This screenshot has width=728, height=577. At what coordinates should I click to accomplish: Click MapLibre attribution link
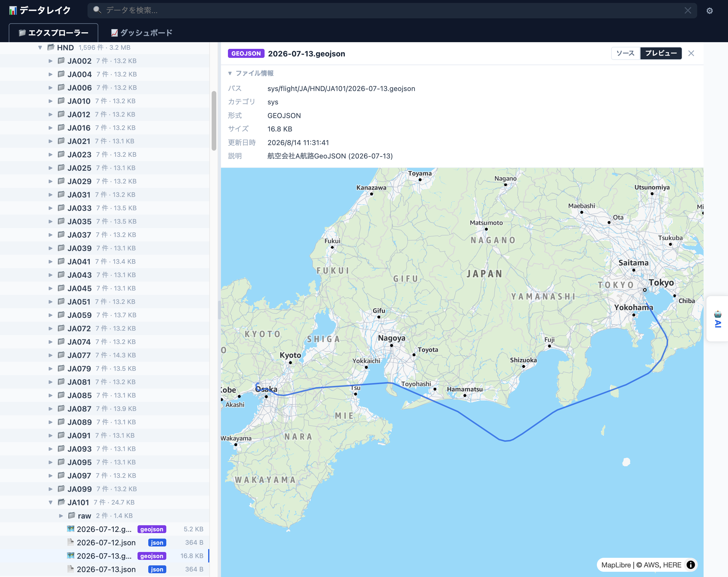[616, 565]
